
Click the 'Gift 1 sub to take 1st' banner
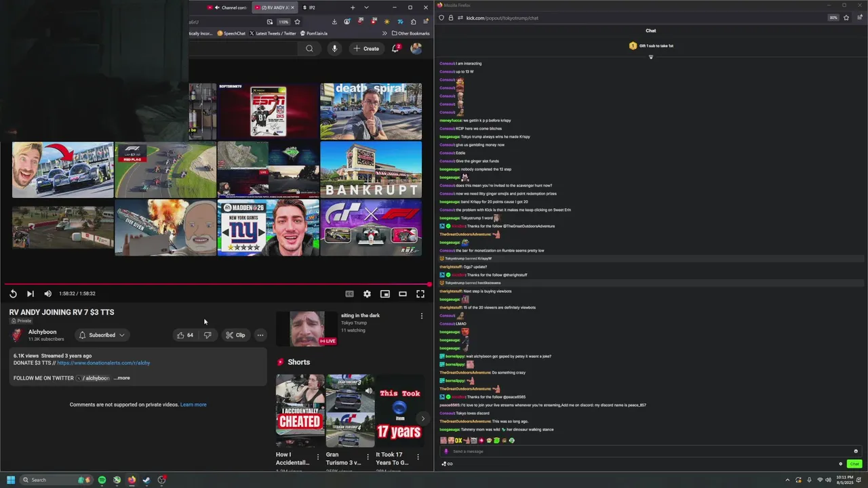pos(651,45)
